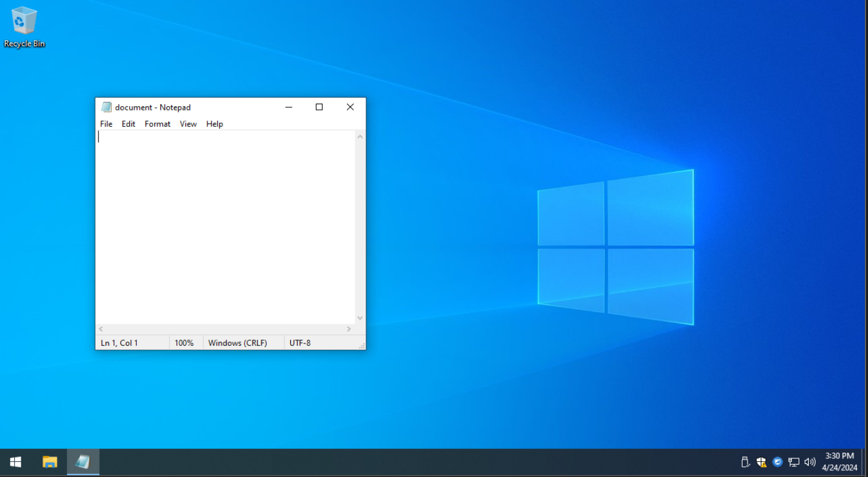
Task: Expand the Format menu
Action: click(157, 124)
